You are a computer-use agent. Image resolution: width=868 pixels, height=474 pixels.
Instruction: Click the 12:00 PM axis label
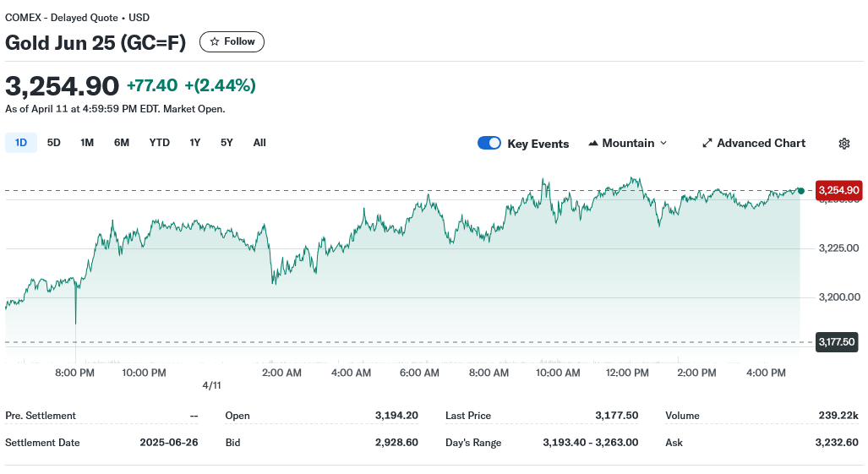627,373
